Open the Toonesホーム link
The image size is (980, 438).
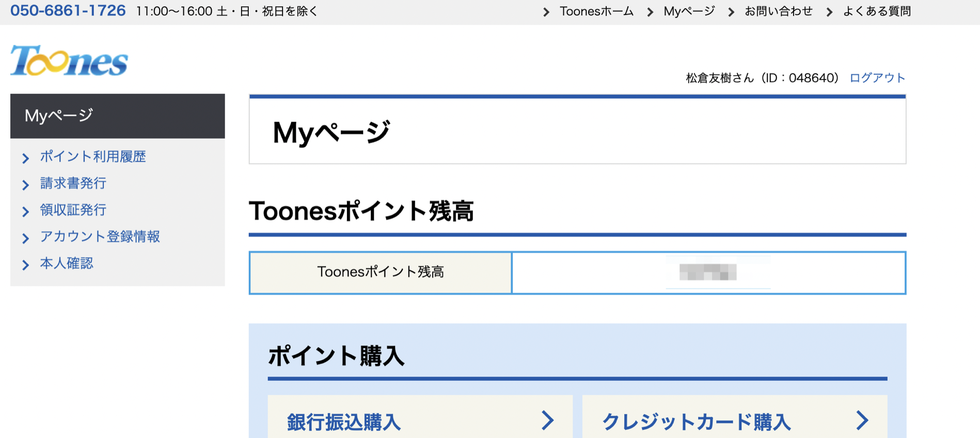[596, 11]
